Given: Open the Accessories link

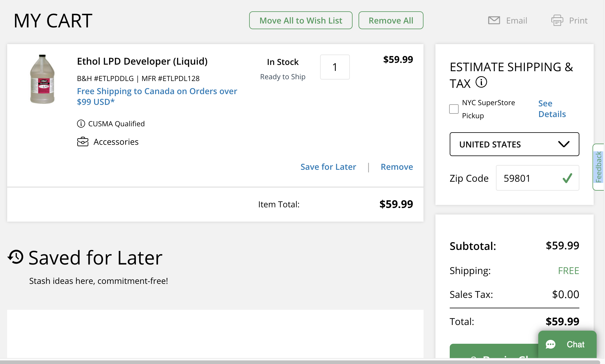Looking at the screenshot, I should (116, 142).
